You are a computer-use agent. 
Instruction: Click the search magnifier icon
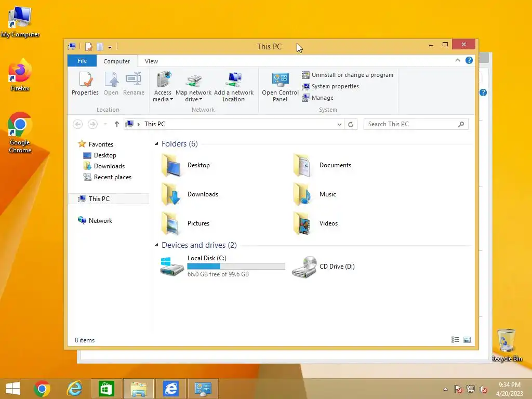pos(461,124)
